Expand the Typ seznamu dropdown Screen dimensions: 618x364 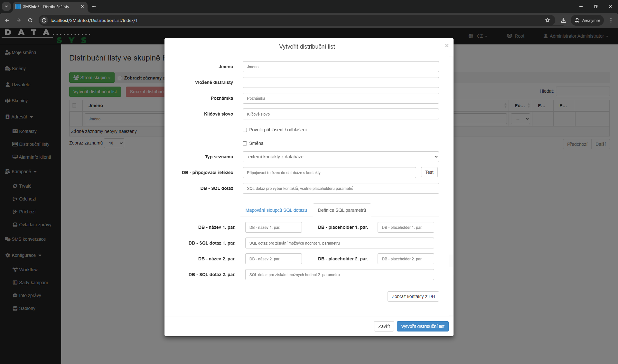click(341, 157)
